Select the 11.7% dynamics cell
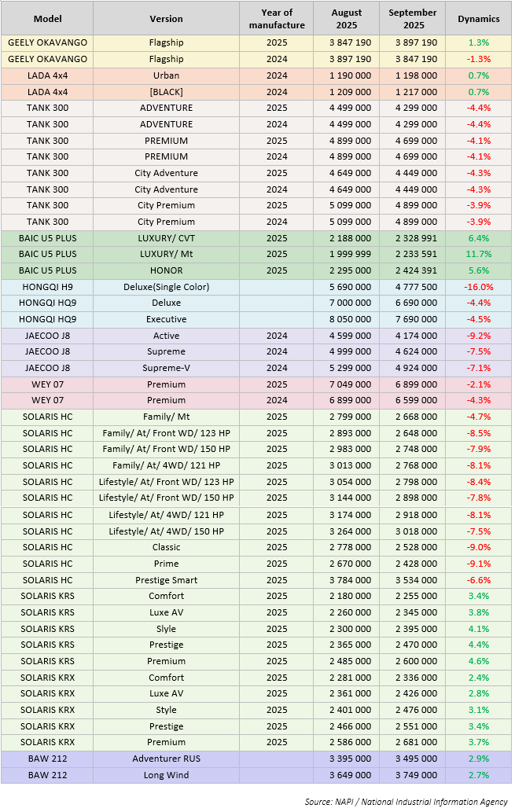This screenshot has width=515, height=812. [478, 254]
